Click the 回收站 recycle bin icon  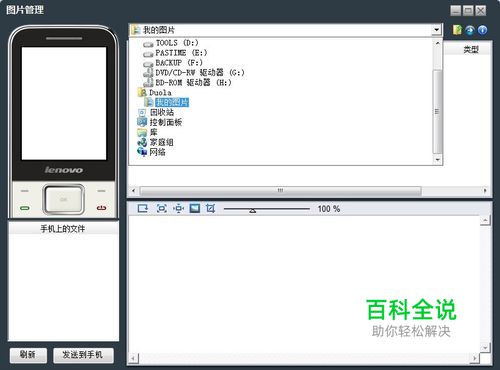tap(142, 112)
